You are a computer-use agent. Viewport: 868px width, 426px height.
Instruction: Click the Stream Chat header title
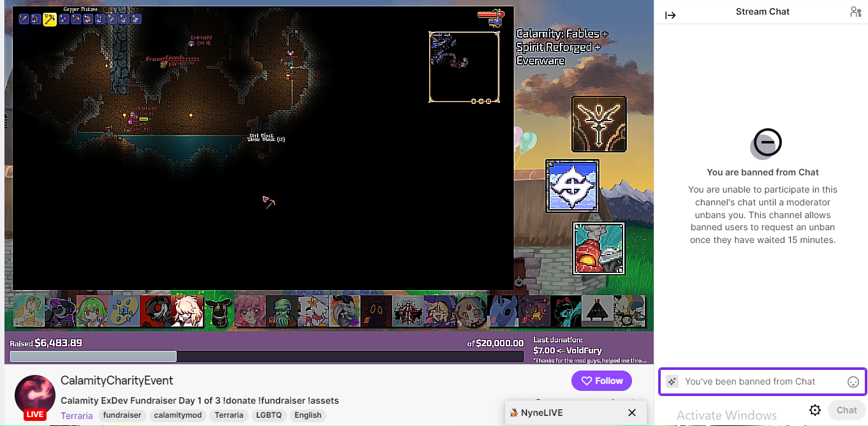[762, 11]
